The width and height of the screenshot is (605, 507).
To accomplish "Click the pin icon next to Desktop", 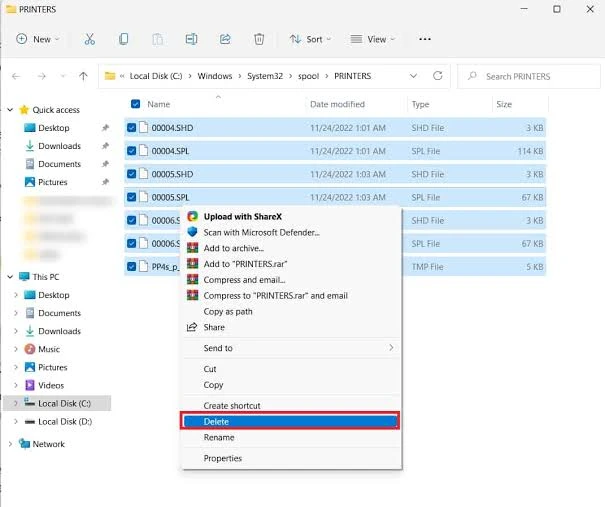I will click(x=105, y=128).
